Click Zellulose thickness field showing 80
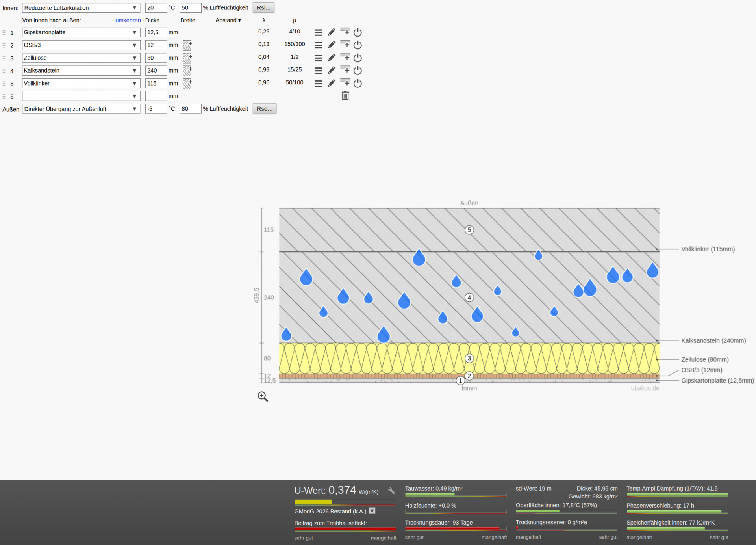756x545 pixels. pyautogui.click(x=156, y=58)
